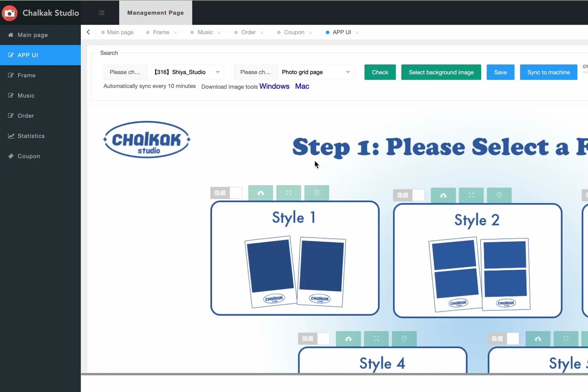Select the Management Page header tab
This screenshot has height=392, width=588.
tap(155, 13)
